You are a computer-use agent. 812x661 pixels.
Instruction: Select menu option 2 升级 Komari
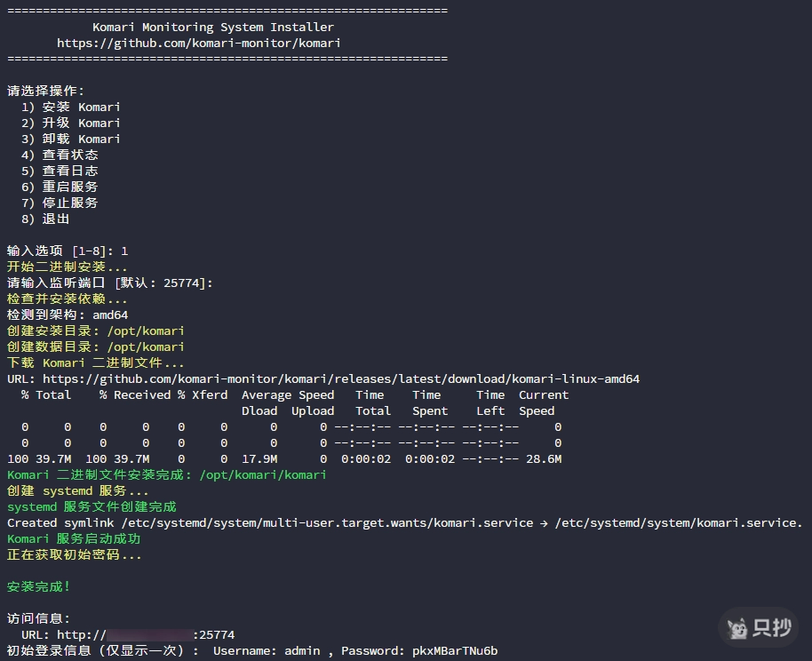[x=71, y=123]
